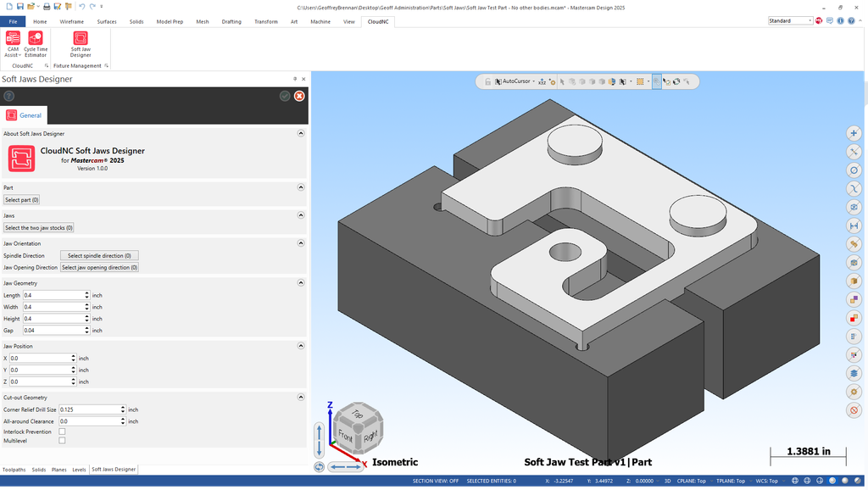The width and height of the screenshot is (868, 490).
Task: Cancel the Soft Jaws Designer with red X
Action: pyautogui.click(x=299, y=96)
